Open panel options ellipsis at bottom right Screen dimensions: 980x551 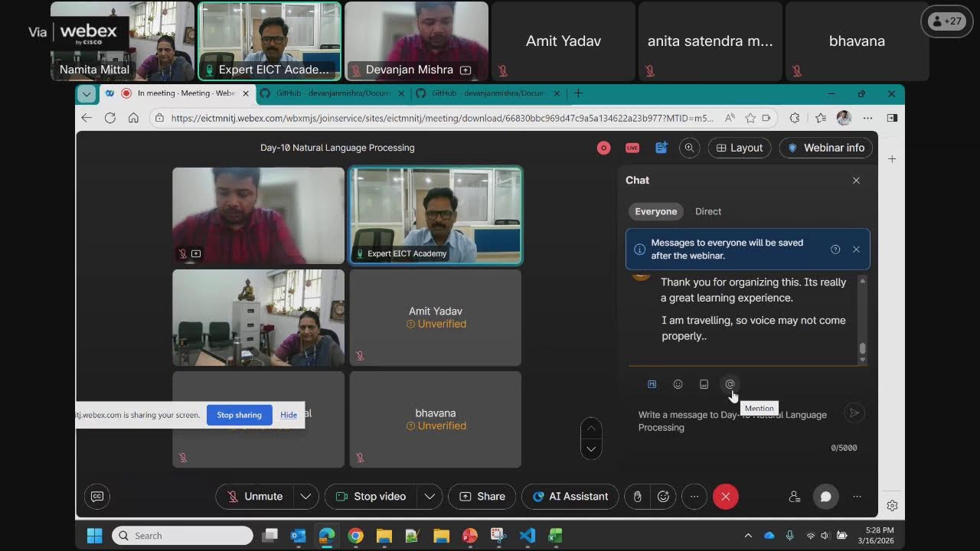click(x=857, y=497)
